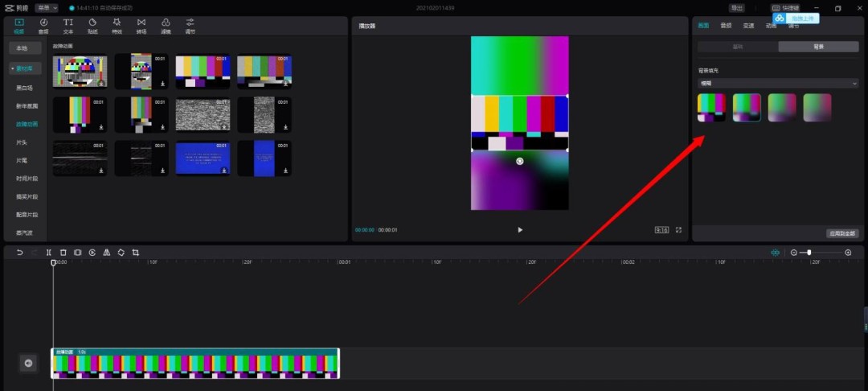Click the timeline zoom slider handle
868x391 pixels.
(x=809, y=253)
